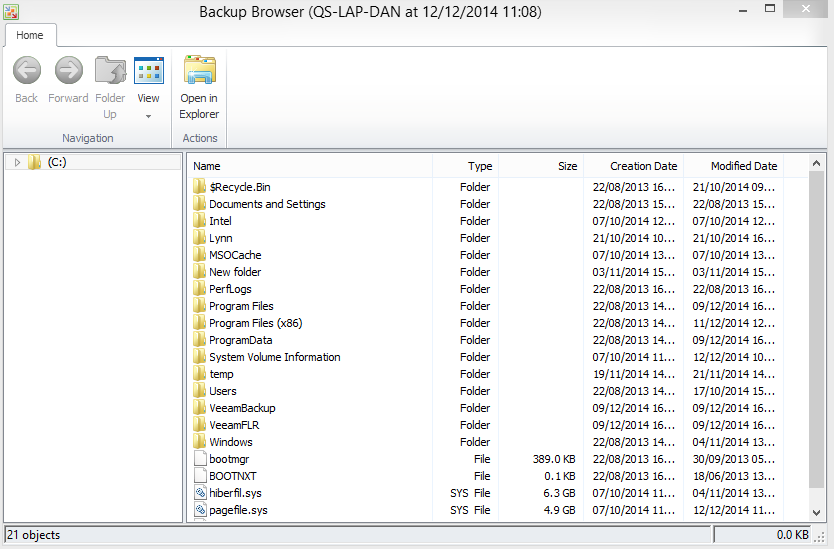Select the Intel folder icon
Screen dimensions: 834x549
tap(199, 221)
